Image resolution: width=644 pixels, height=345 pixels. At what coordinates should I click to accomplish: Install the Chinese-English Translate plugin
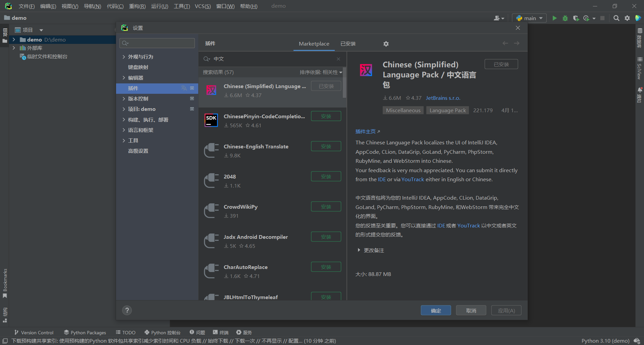[326, 146]
